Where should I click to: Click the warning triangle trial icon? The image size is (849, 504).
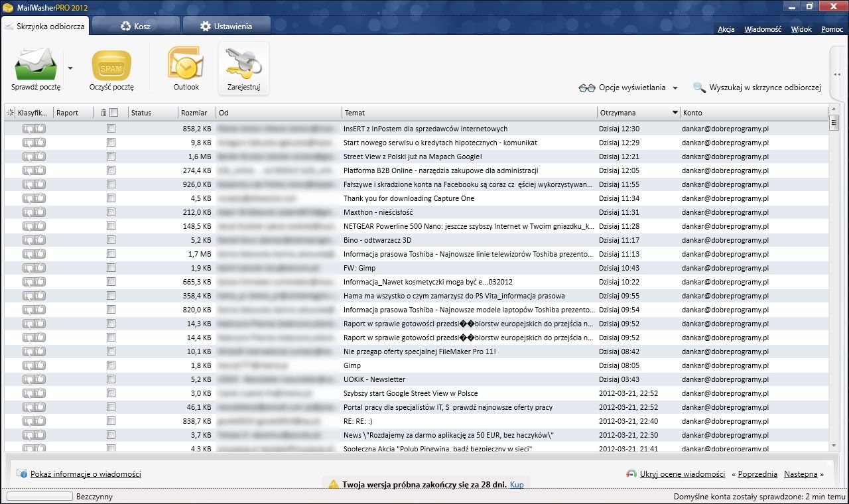coord(334,485)
